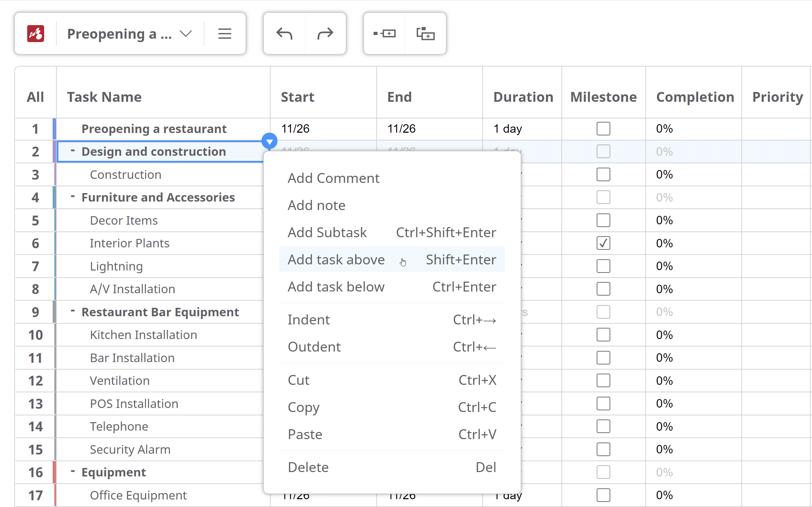
Task: Uncheck the Interior Plants milestone checkbox
Action: click(603, 243)
